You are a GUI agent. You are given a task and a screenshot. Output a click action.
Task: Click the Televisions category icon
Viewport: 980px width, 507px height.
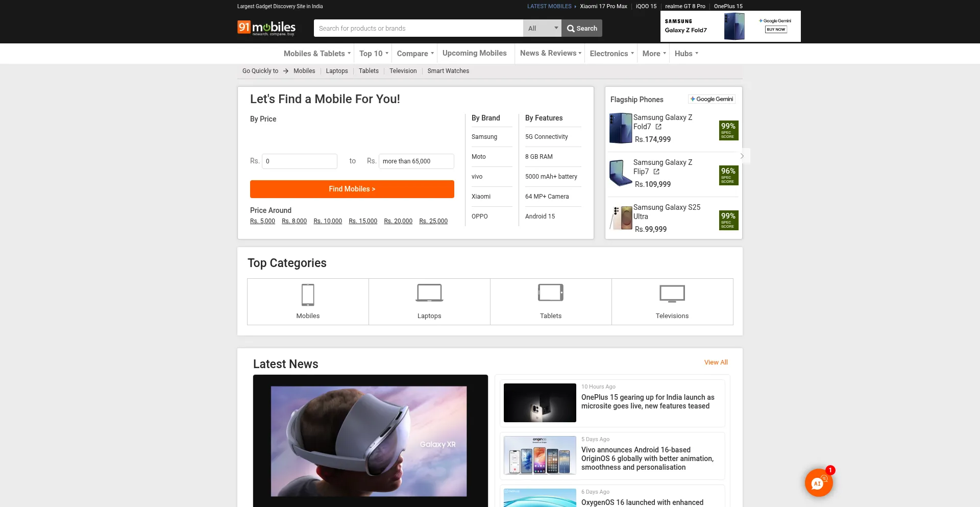tap(672, 294)
